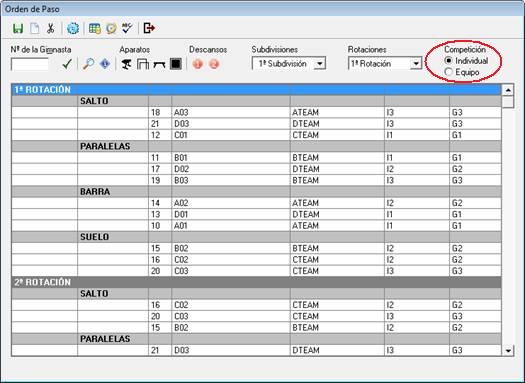Select row 12 C01 CTEAM

point(256,135)
